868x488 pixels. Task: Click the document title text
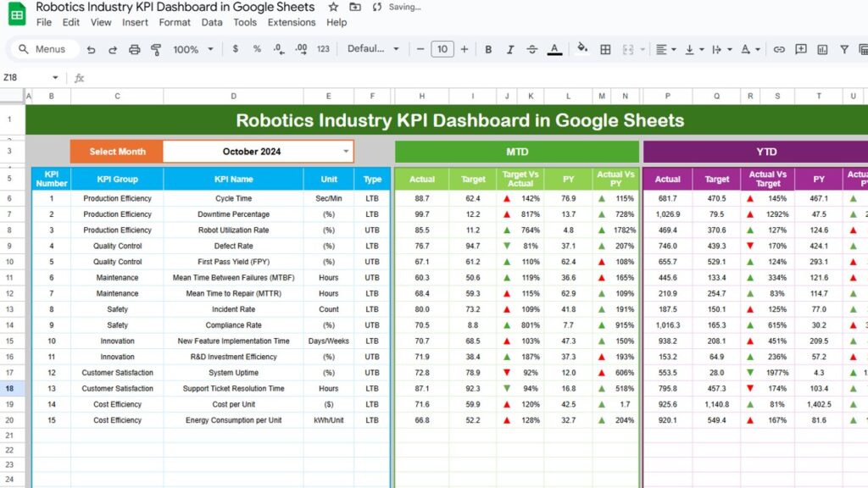click(x=175, y=7)
